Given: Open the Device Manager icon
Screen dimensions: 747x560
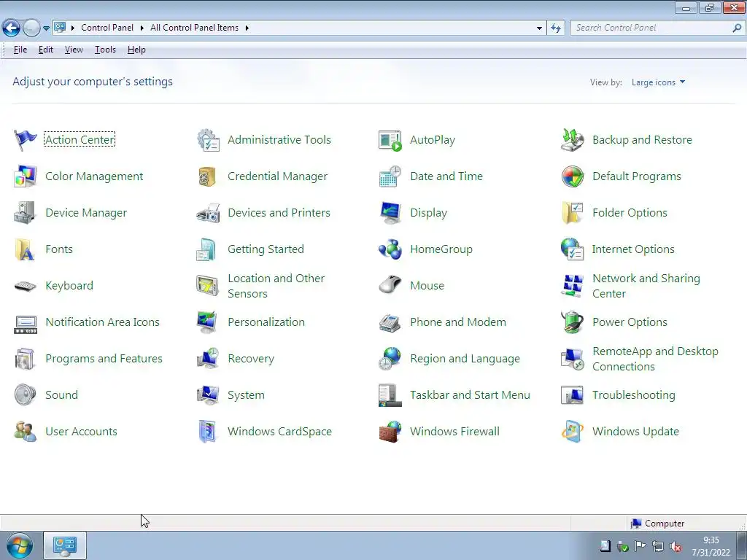Looking at the screenshot, I should pos(26,213).
